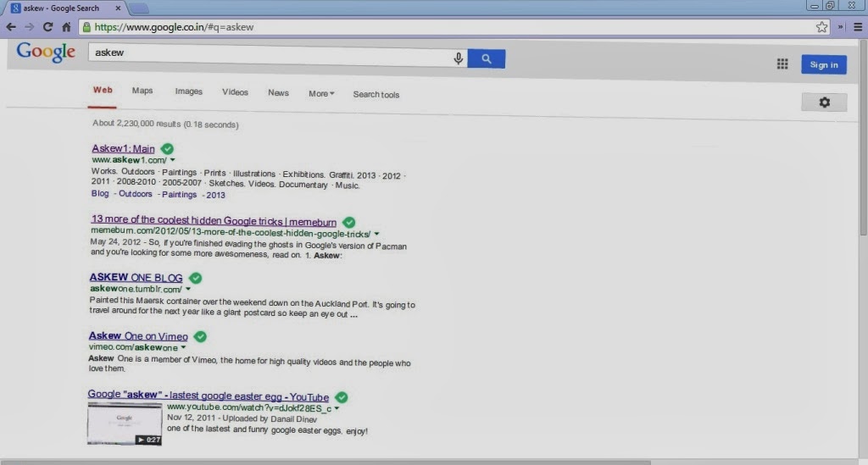Screen dimensions: 868x465
Task: Close the askew - Google Search tab
Action: (x=118, y=8)
